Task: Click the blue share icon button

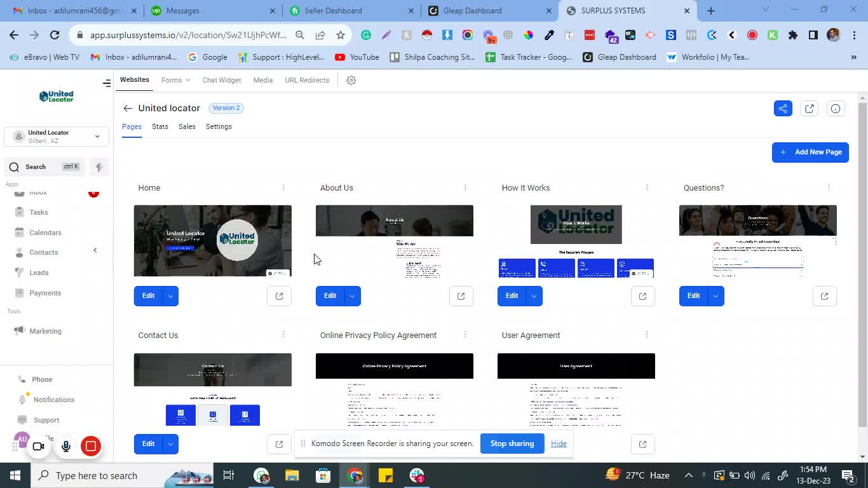Action: tap(783, 109)
